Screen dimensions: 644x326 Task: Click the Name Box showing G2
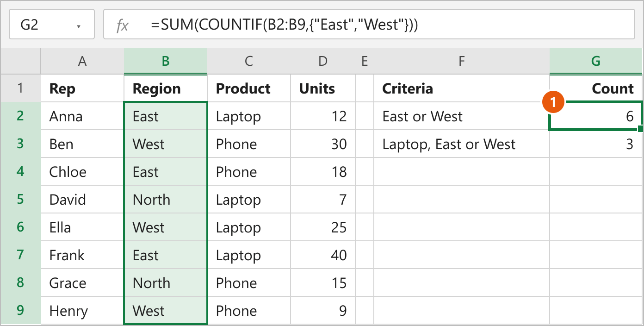(x=52, y=24)
